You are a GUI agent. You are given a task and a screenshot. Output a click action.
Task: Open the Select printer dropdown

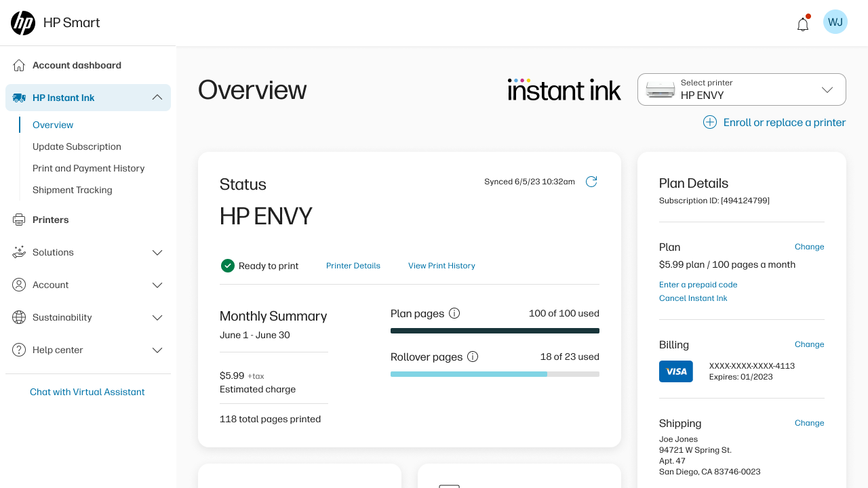(x=742, y=89)
